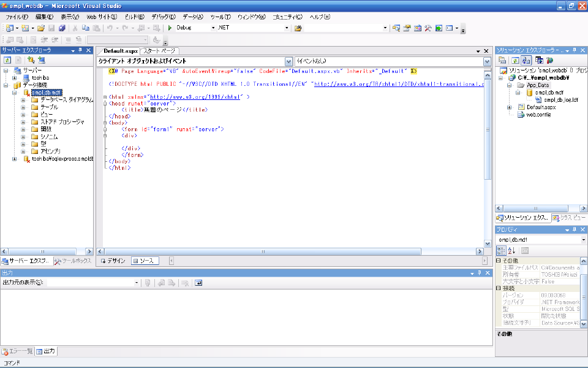Open the ファイル menu
This screenshot has height=368, width=588.
point(17,17)
